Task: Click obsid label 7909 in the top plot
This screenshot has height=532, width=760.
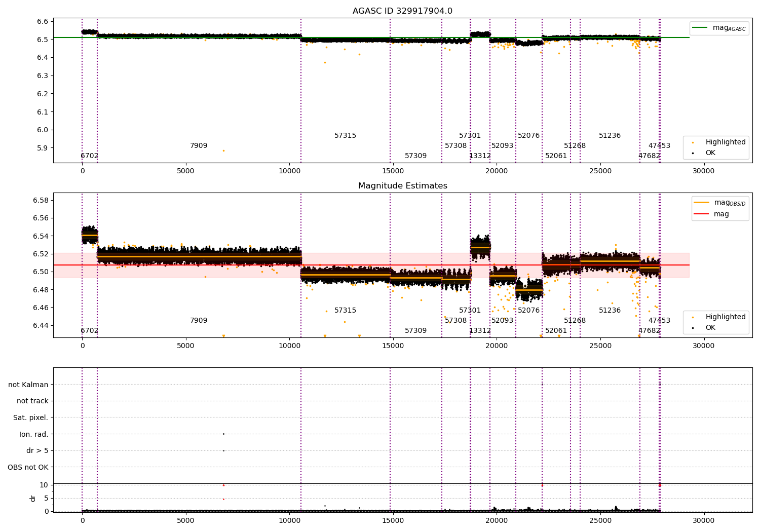Action: (x=199, y=146)
